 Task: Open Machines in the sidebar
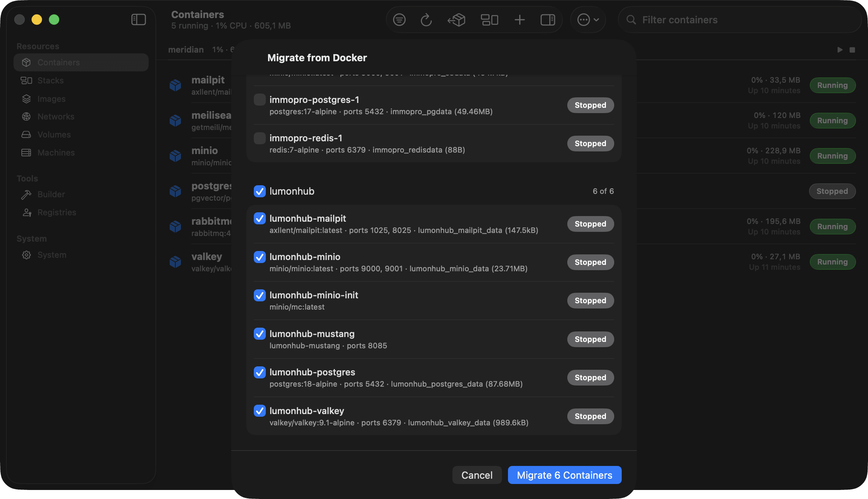[x=81, y=153]
